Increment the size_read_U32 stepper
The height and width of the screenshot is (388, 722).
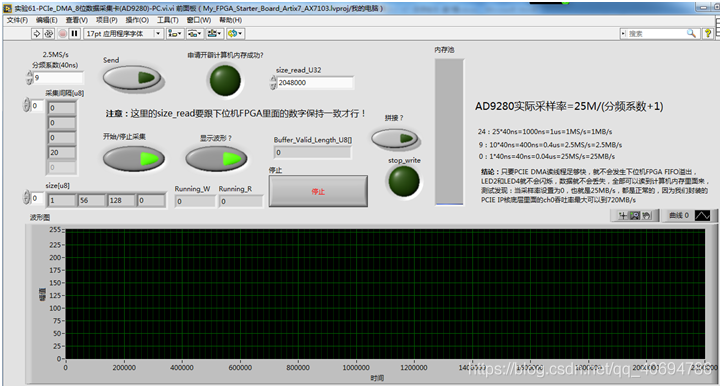pos(273,80)
